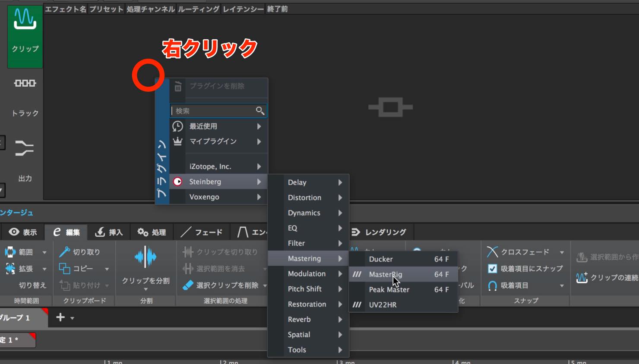Click the Copy (コピー) icon

(64, 269)
